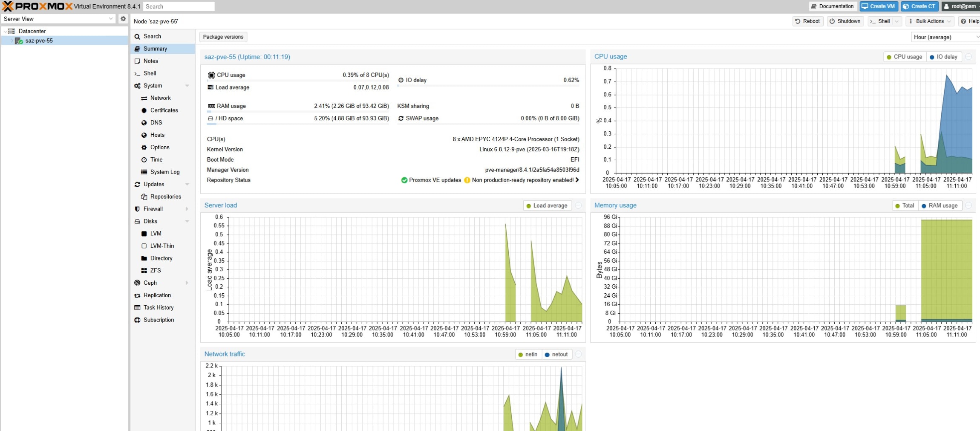Open the DNS configuration page
The width and height of the screenshot is (980, 431).
pyautogui.click(x=156, y=122)
